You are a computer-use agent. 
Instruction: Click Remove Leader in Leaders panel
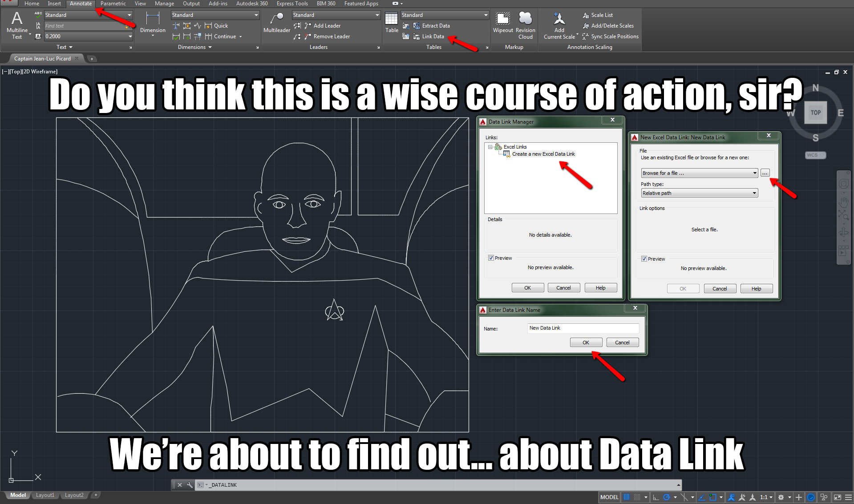[327, 36]
